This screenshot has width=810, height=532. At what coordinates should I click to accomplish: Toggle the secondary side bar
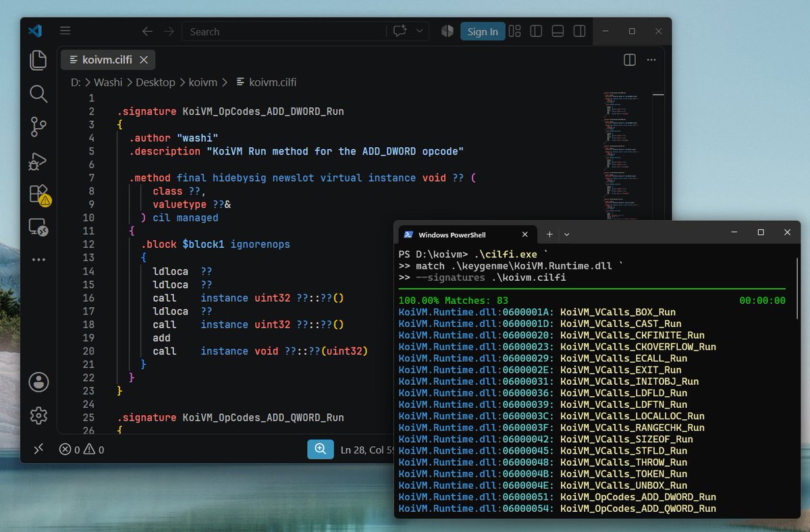(579, 31)
